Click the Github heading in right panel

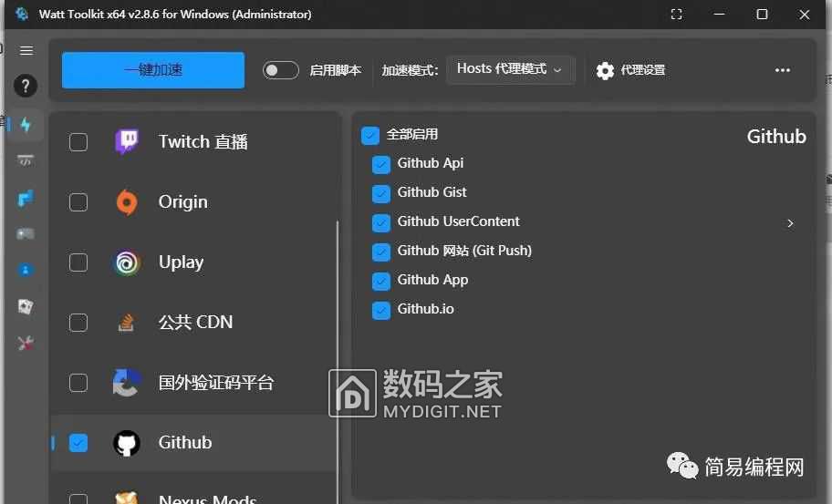point(776,136)
